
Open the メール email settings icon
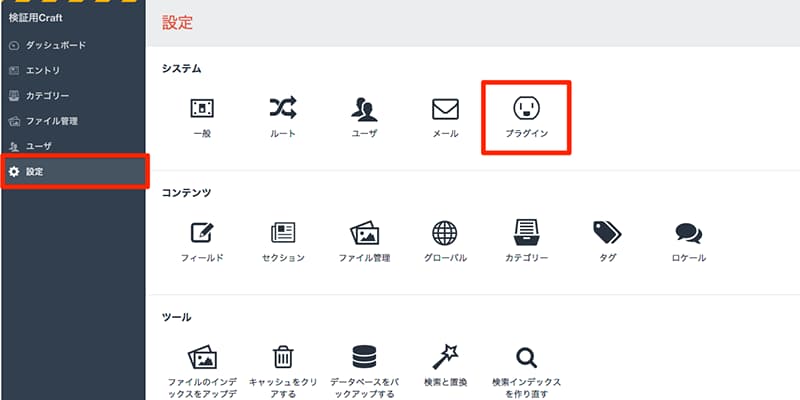point(445,109)
